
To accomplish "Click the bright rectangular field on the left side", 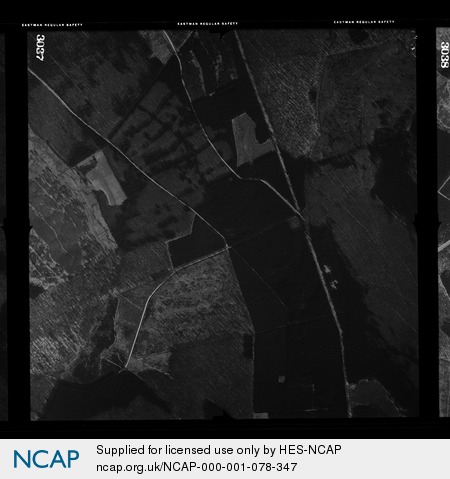I will [105, 179].
